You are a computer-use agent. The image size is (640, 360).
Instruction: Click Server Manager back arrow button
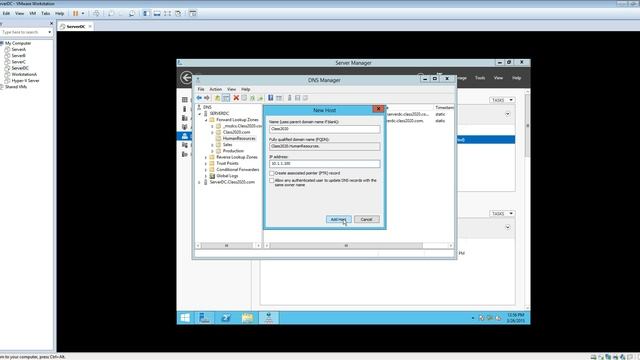[187, 78]
